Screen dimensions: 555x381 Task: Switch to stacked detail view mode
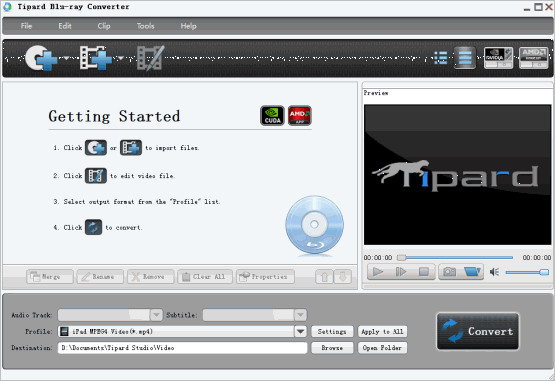pos(465,58)
